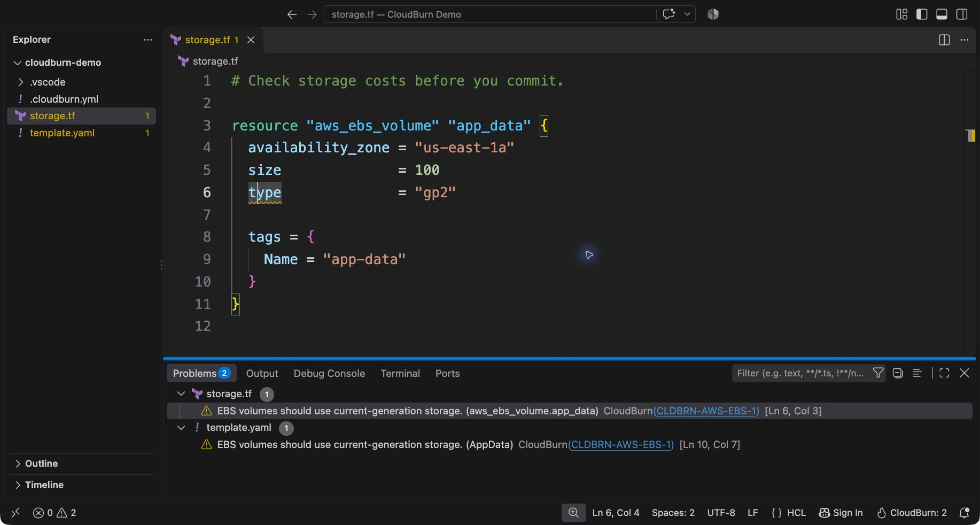The image size is (980, 525).
Task: Customize layout icon in title bar
Action: [902, 14]
